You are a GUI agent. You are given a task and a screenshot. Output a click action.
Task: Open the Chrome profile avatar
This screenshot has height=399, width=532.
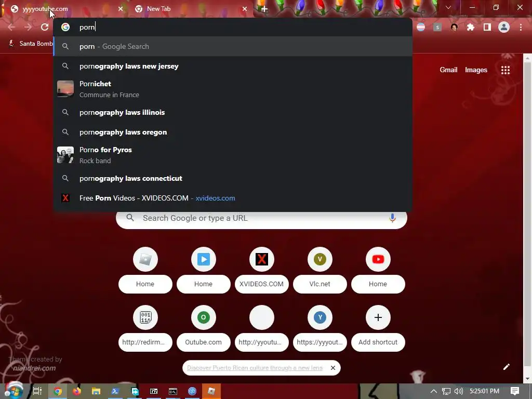tap(504, 27)
